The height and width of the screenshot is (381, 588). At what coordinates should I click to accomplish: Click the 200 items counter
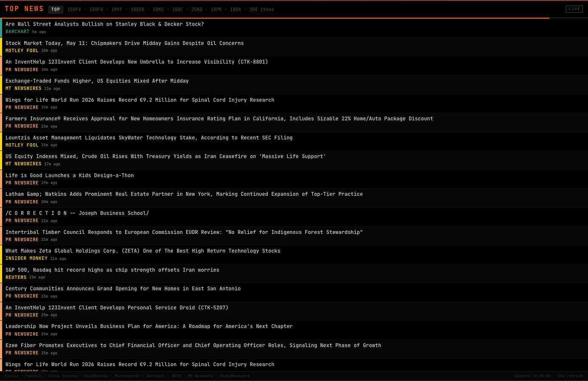pos(262,9)
